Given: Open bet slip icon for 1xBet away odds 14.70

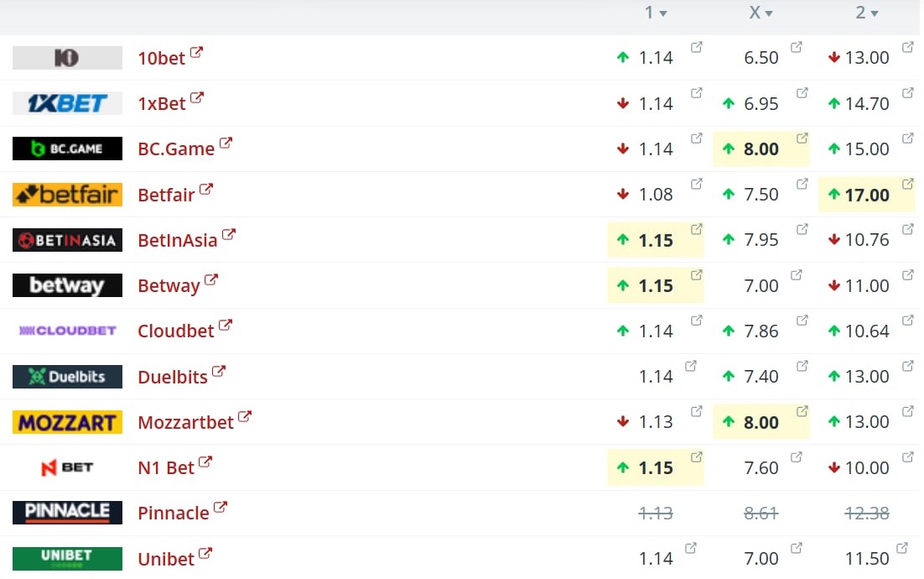Looking at the screenshot, I should click(908, 92).
